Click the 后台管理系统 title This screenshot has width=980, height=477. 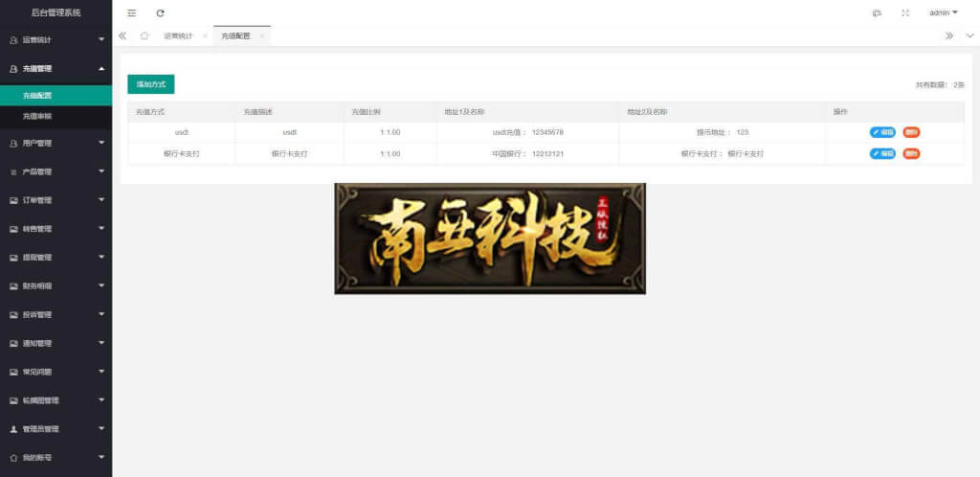56,12
